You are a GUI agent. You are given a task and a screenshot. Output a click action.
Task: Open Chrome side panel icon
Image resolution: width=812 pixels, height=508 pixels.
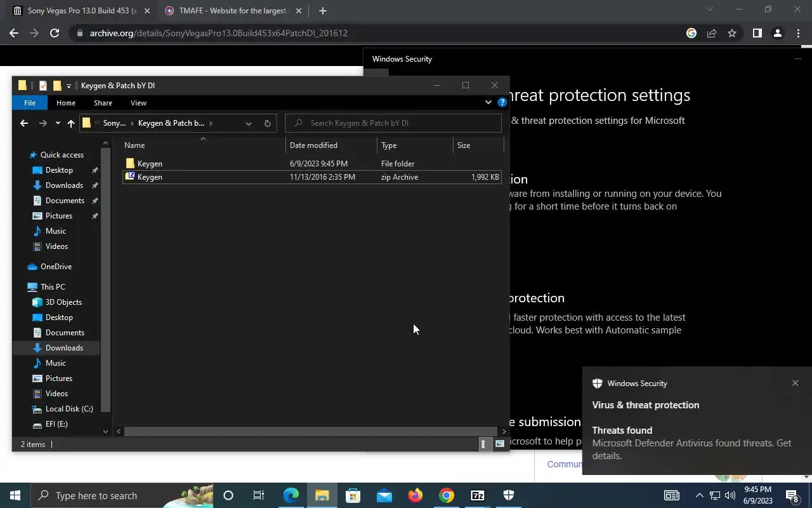pyautogui.click(x=757, y=33)
